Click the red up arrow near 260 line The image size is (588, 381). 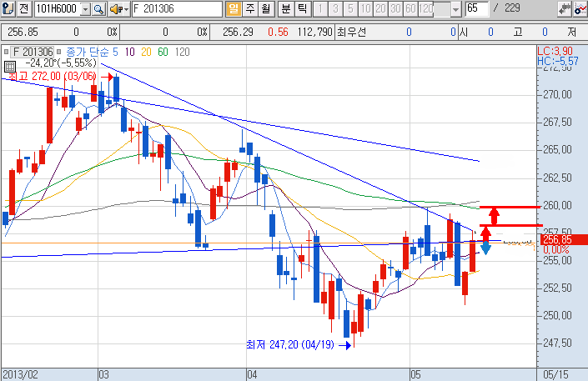pos(494,215)
